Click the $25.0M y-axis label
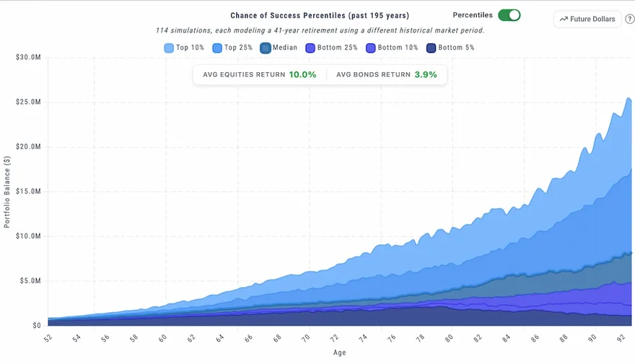 (28, 102)
